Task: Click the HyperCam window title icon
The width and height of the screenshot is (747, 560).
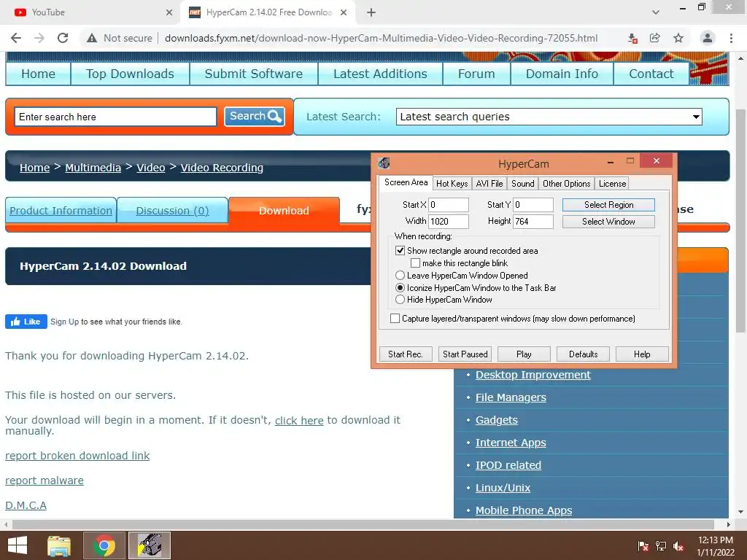Action: coord(384,163)
